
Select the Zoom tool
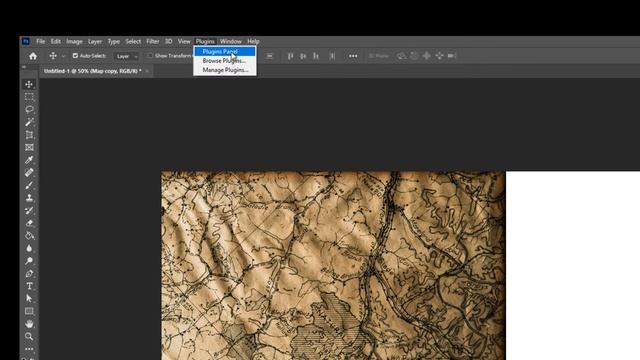point(29,337)
